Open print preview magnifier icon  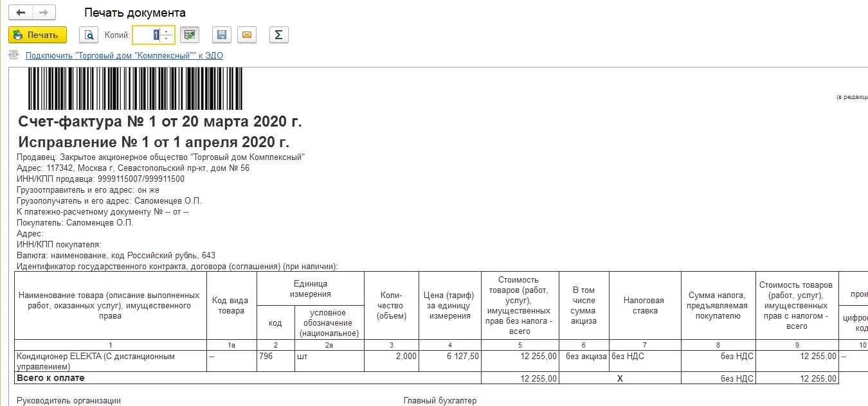pos(88,35)
